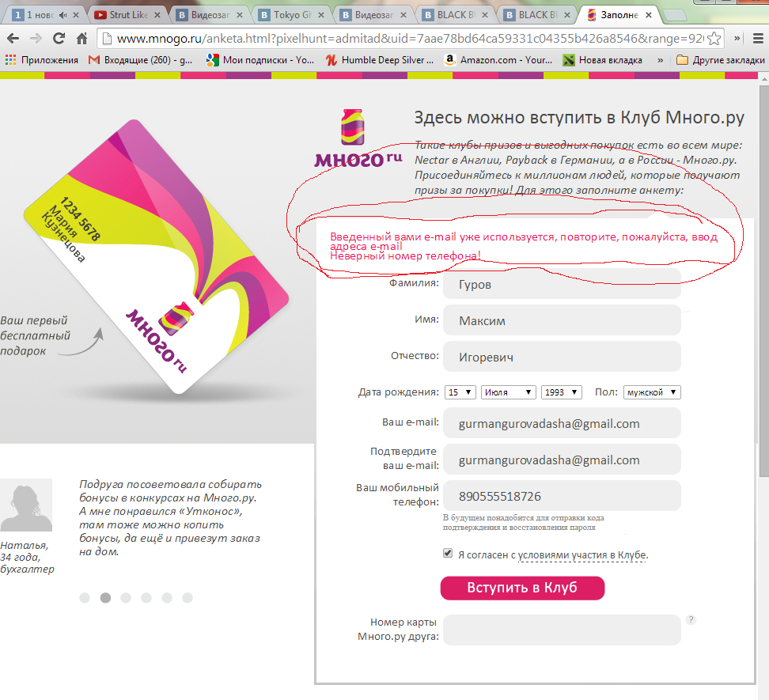Select the sixth testimonial carousel dot
The width and height of the screenshot is (769, 700).
point(188,598)
